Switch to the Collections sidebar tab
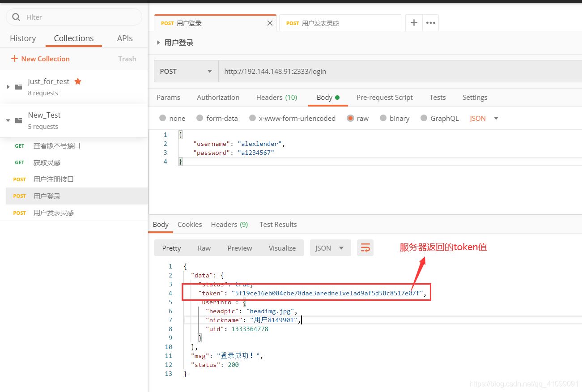582x392 pixels. (x=74, y=38)
